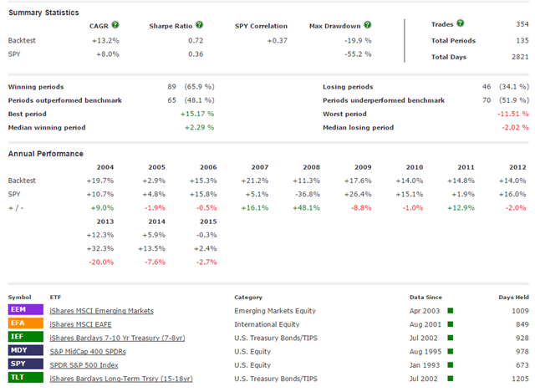The image size is (535, 392).
Task: Click the International Equity category
Action: pos(267,324)
